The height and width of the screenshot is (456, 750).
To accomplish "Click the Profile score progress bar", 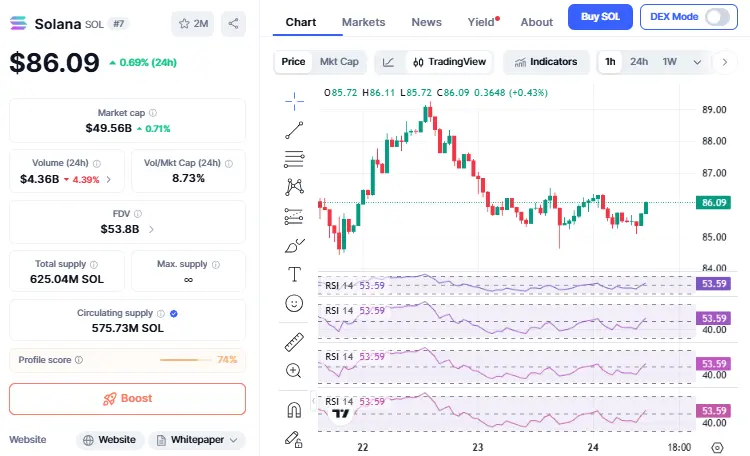I will [185, 360].
